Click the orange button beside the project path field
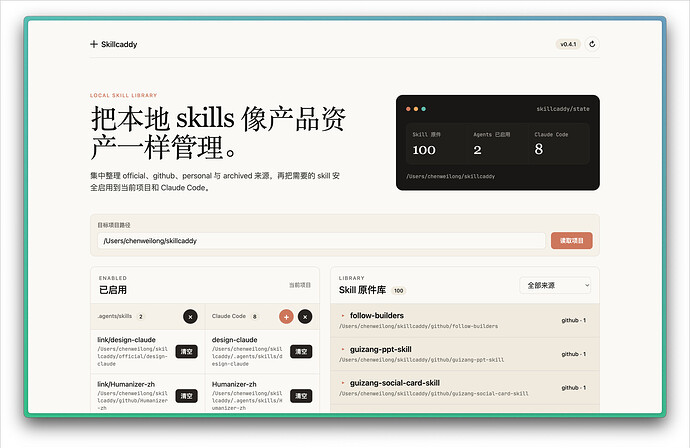This screenshot has height=448, width=690. pyautogui.click(x=571, y=241)
